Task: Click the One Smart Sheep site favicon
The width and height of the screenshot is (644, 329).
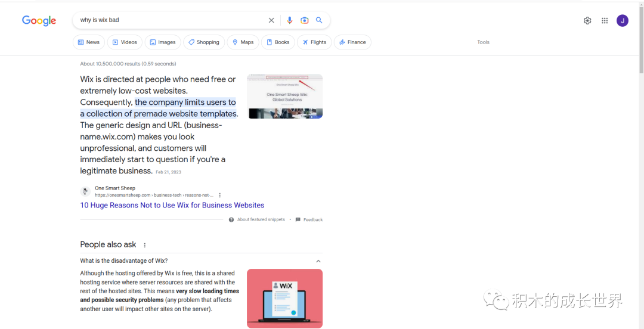Action: tap(85, 191)
